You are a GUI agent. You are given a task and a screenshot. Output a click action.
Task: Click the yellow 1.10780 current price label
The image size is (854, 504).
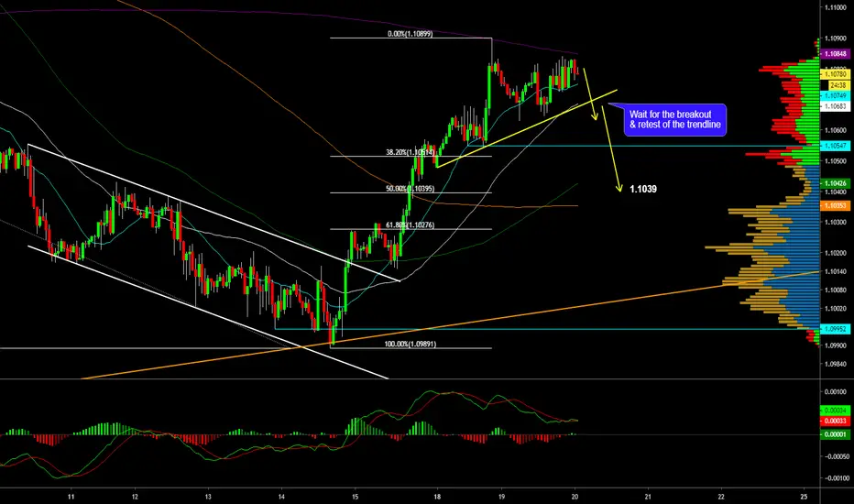835,73
